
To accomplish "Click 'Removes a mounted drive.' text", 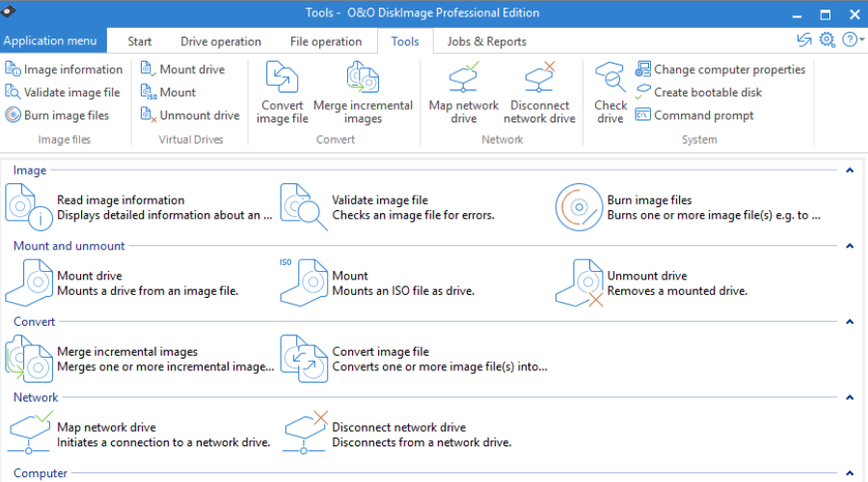I will pyautogui.click(x=677, y=291).
